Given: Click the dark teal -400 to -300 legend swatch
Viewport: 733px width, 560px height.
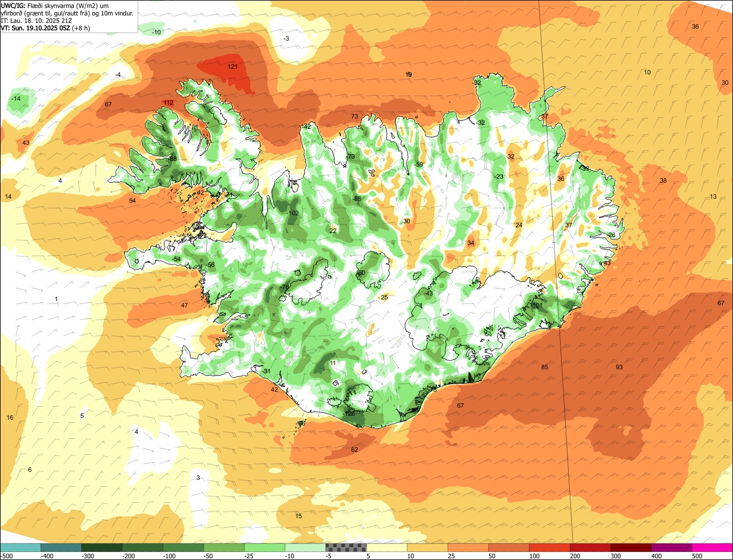Looking at the screenshot, I should point(61,547).
